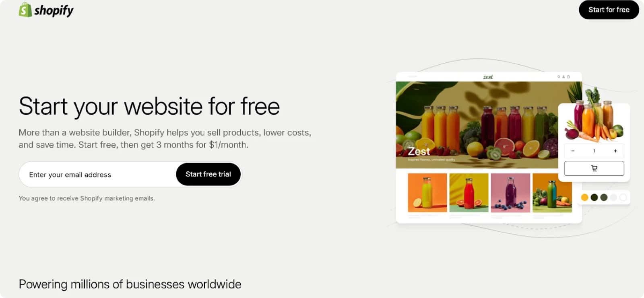The image size is (644, 298).
Task: Open the green juice with vegetables thumbnail
Action: [x=552, y=193]
